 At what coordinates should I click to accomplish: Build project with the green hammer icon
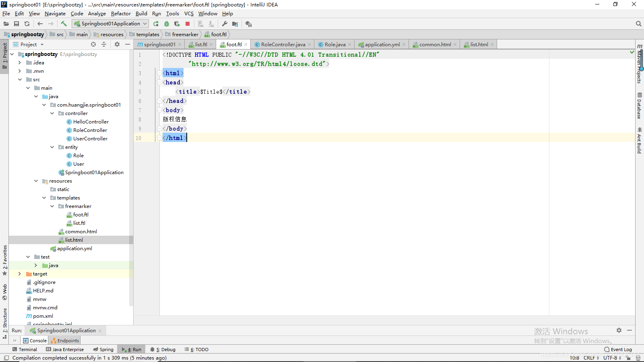64,24
